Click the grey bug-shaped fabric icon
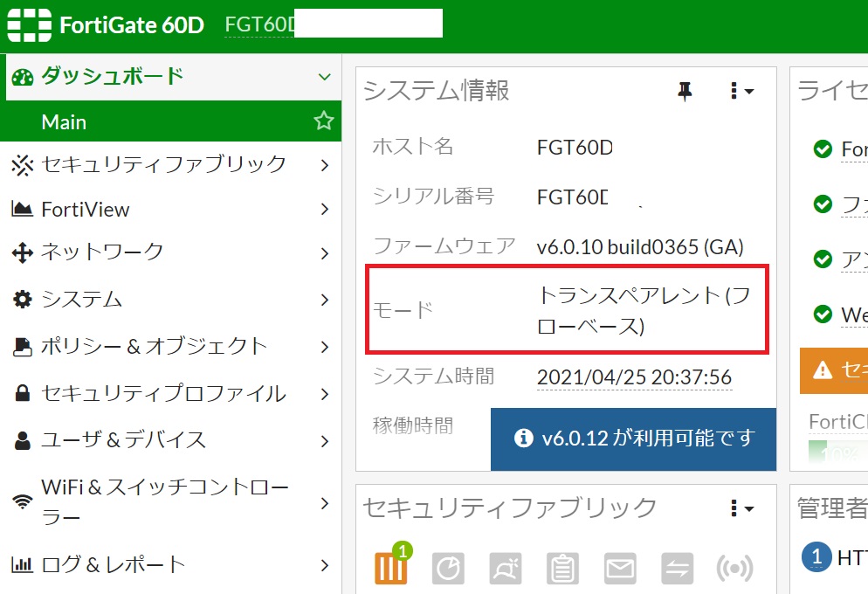The image size is (868, 594). [x=506, y=568]
